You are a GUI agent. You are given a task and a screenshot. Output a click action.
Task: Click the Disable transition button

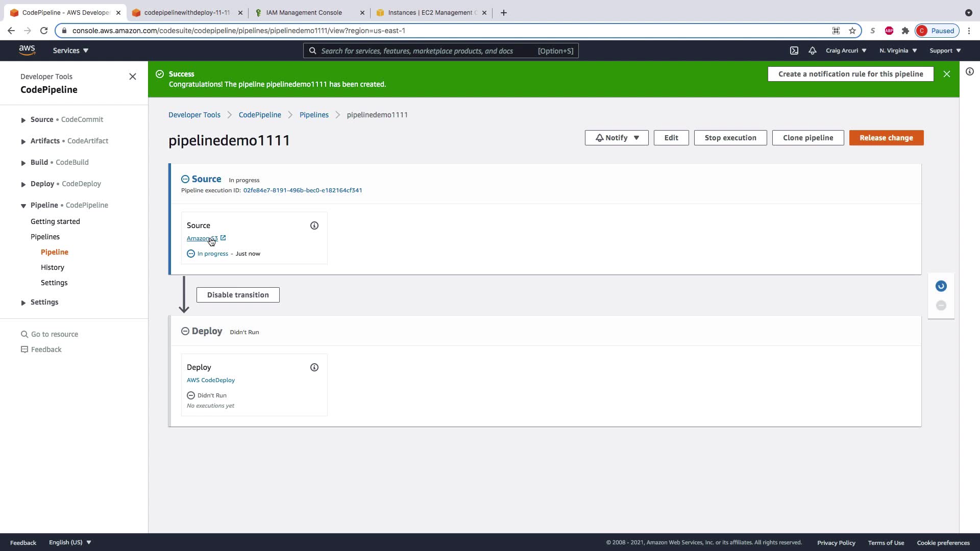pos(238,295)
